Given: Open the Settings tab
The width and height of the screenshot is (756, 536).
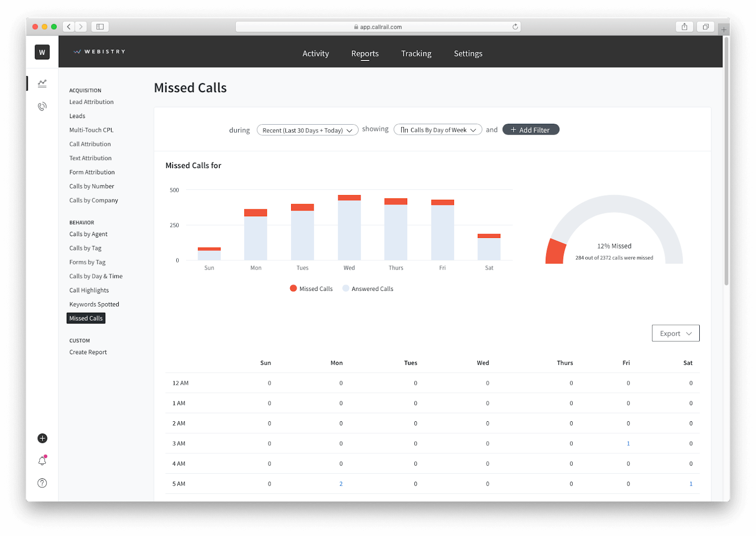Looking at the screenshot, I should [468, 53].
